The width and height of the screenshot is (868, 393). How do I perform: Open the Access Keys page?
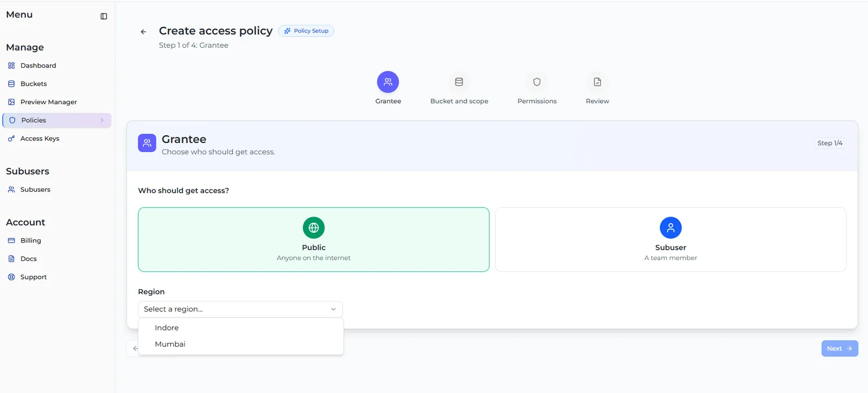40,138
